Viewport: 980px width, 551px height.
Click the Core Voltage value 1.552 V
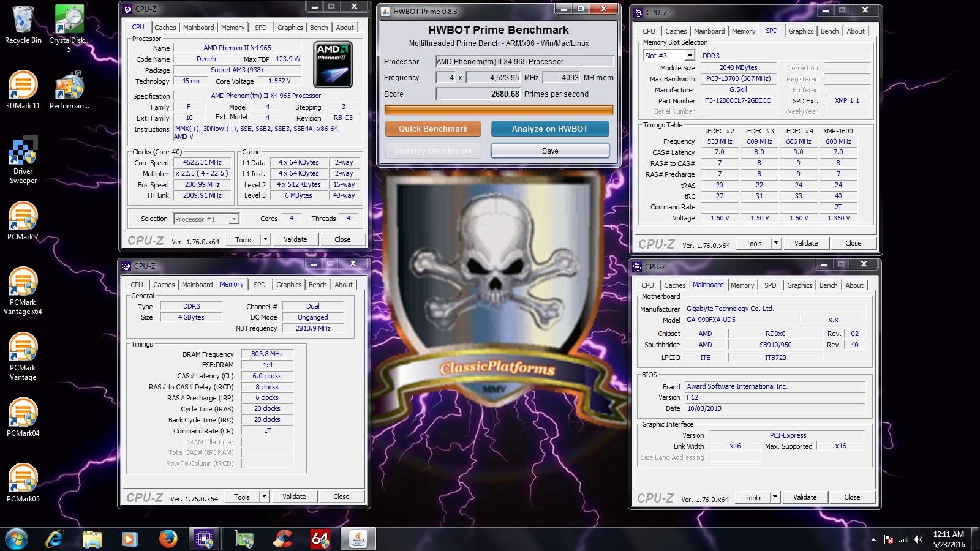[279, 81]
